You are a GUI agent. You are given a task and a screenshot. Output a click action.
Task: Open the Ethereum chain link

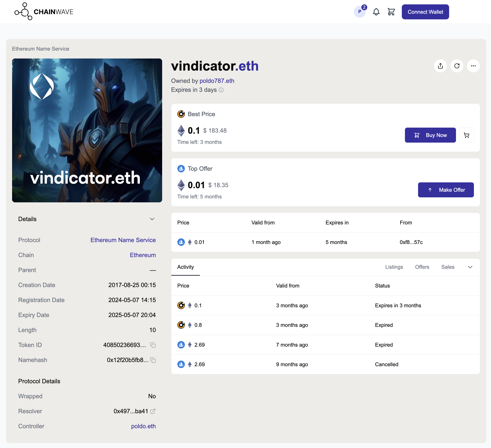click(x=143, y=255)
